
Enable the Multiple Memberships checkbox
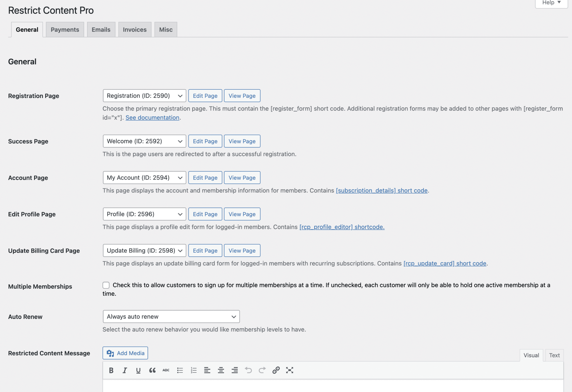[106, 285]
